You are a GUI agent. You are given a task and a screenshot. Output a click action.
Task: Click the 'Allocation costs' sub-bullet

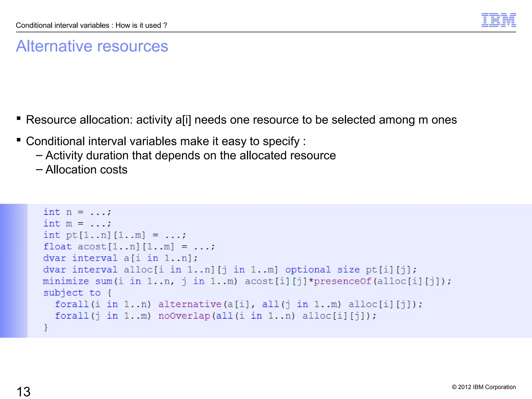(87, 170)
